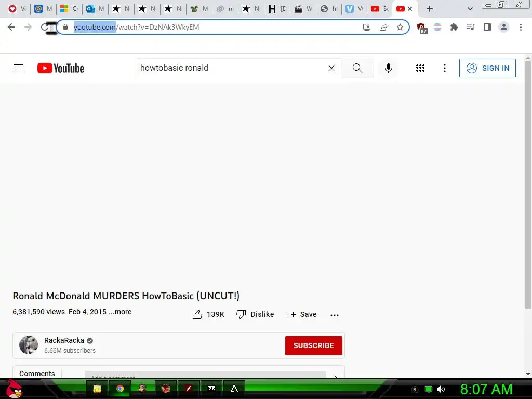The image size is (532, 399).
Task: Reload the page
Action: pos(45,27)
